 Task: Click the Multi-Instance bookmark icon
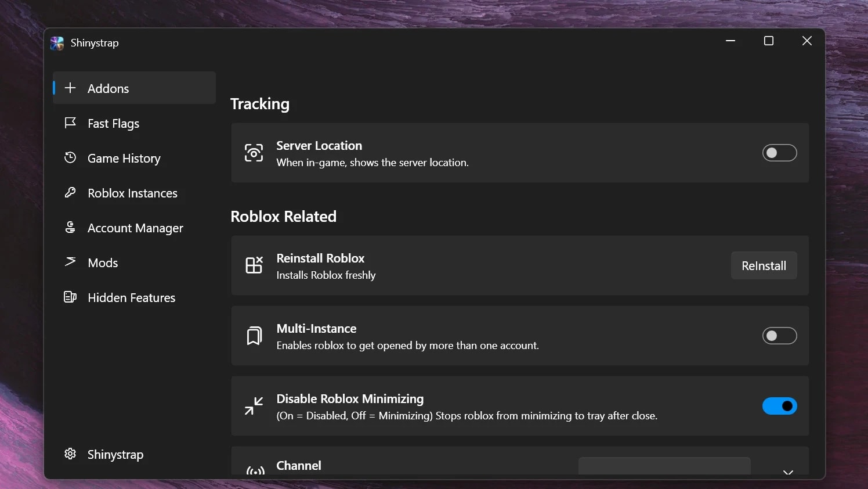click(254, 336)
